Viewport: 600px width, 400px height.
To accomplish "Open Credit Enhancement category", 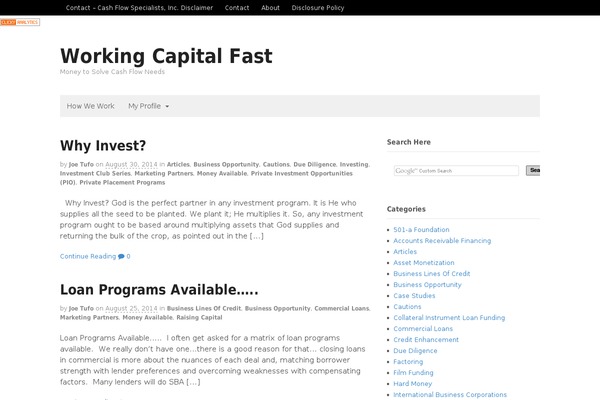I will tap(426, 340).
